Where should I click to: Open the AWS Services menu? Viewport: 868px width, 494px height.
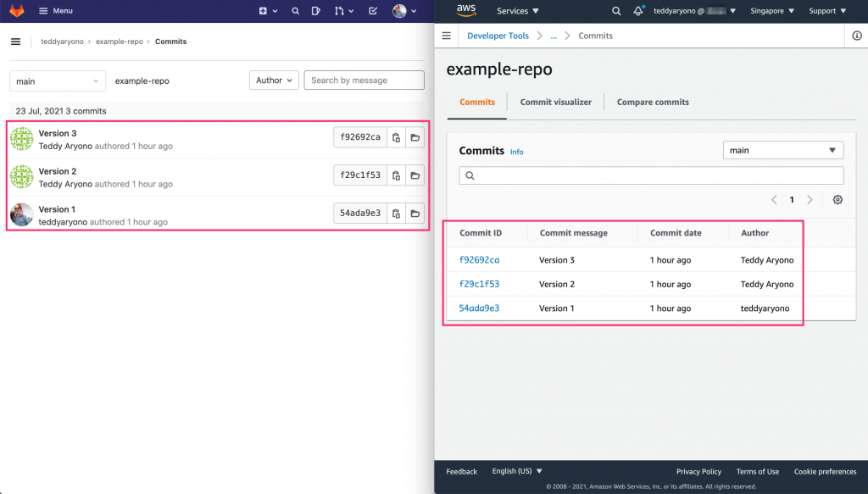(517, 11)
